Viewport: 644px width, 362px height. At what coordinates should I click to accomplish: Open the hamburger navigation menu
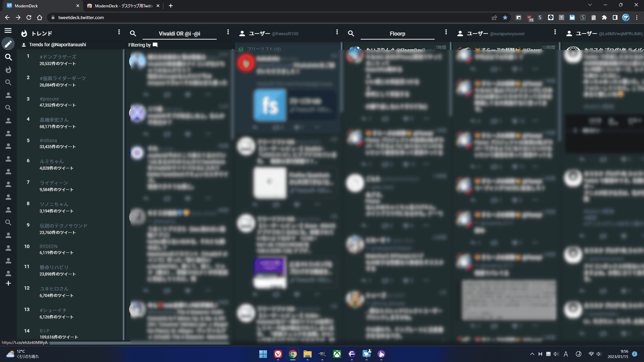tap(8, 31)
